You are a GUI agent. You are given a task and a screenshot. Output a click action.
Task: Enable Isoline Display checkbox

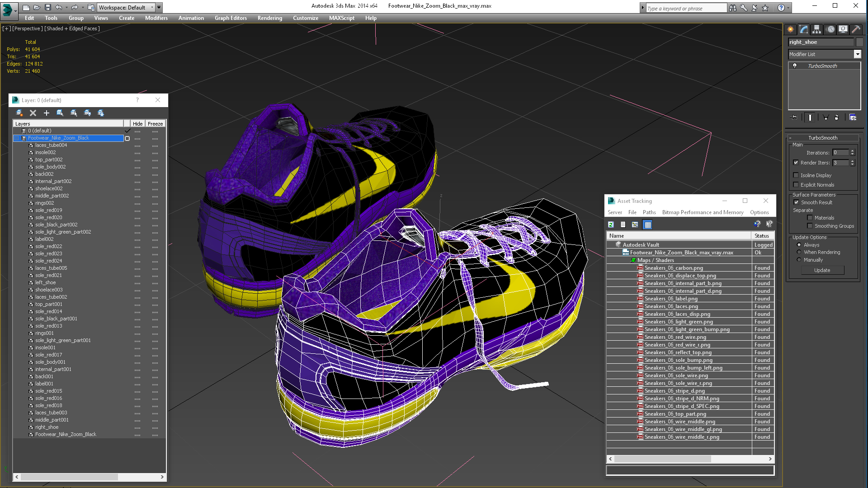pos(796,175)
